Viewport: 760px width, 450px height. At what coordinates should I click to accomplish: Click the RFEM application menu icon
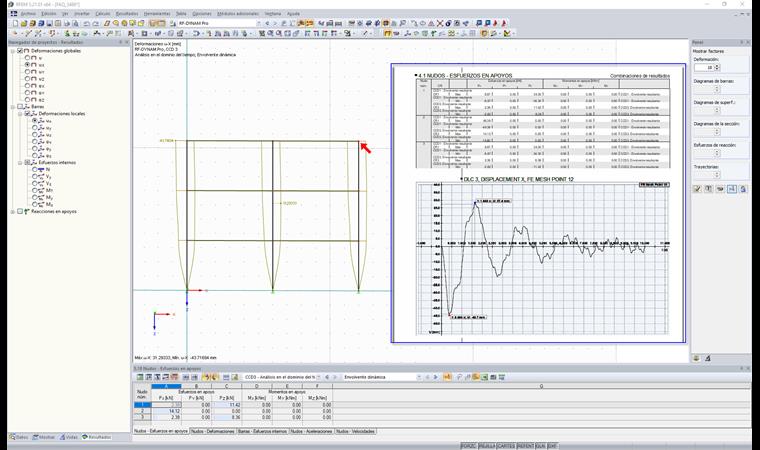[x=14, y=14]
